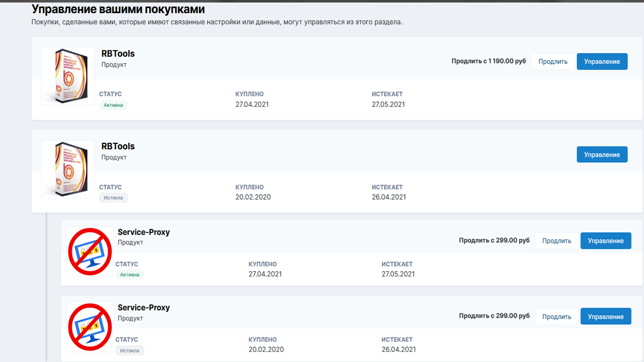Click the icon of the active Service-Proxy
This screenshot has width=644, height=362.
[x=90, y=251]
